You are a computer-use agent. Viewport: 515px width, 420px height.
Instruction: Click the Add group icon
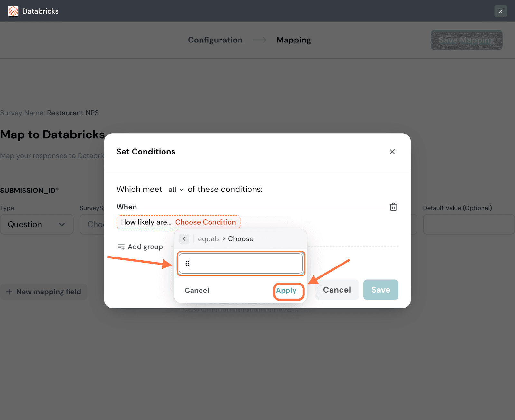pos(121,247)
